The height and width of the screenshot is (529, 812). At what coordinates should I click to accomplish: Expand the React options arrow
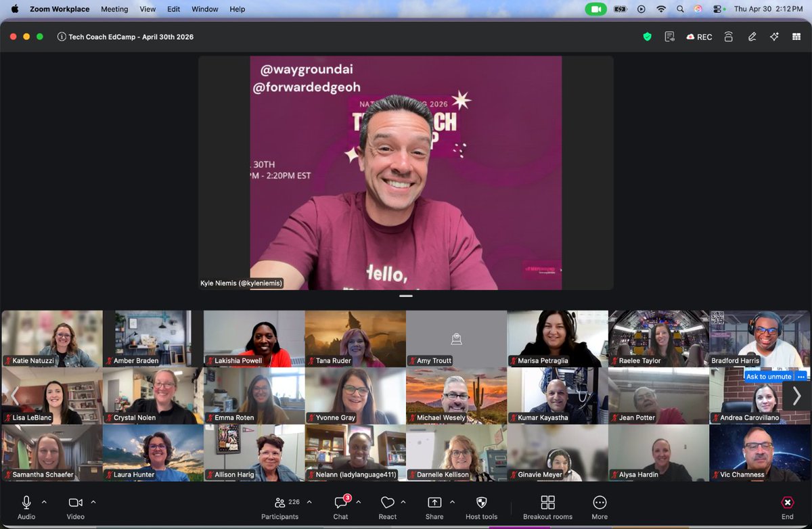pos(403,502)
